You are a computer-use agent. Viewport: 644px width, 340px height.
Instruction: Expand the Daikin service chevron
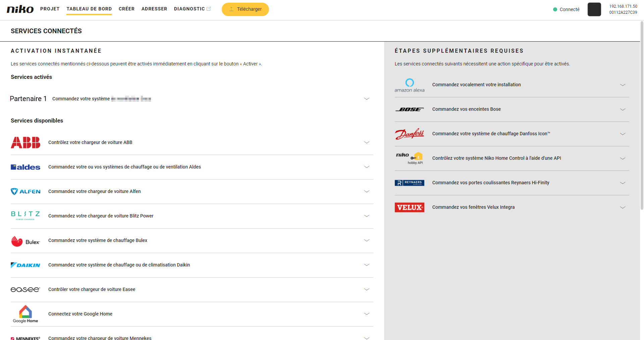tap(367, 265)
